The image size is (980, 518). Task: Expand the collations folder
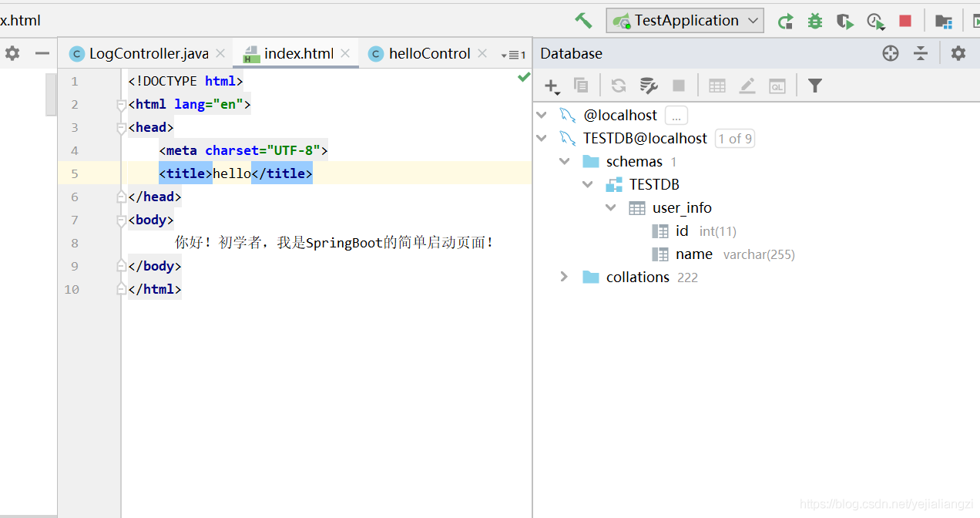(x=564, y=277)
